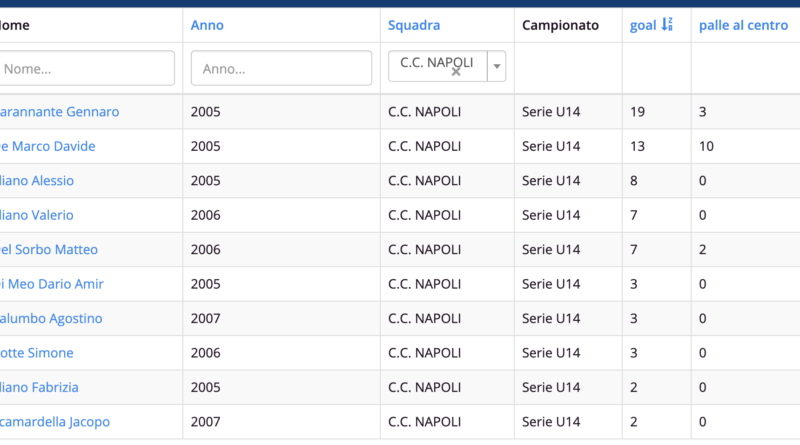Open player Gennaro's profile link
Viewport: 800px width, 445px height.
[59, 111]
